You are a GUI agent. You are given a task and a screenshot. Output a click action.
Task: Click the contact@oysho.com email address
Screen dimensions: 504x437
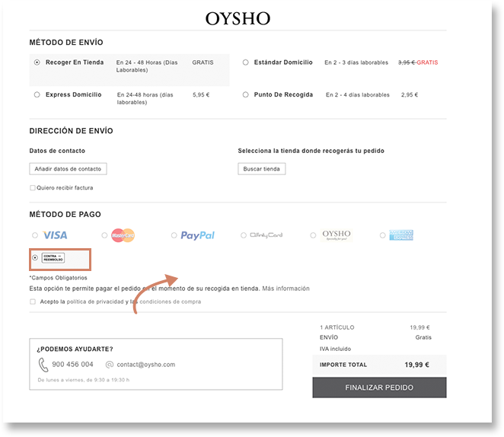pos(146,365)
